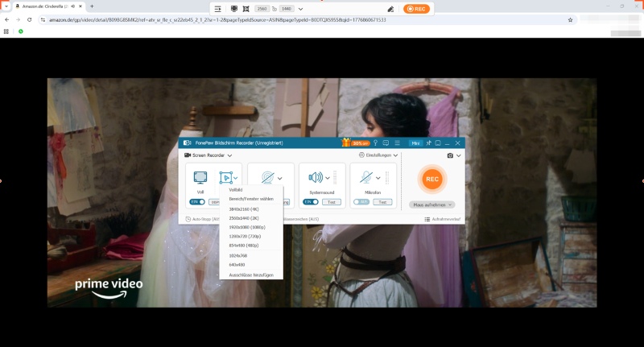
Task: Open the feedback chat icon
Action: (386, 143)
